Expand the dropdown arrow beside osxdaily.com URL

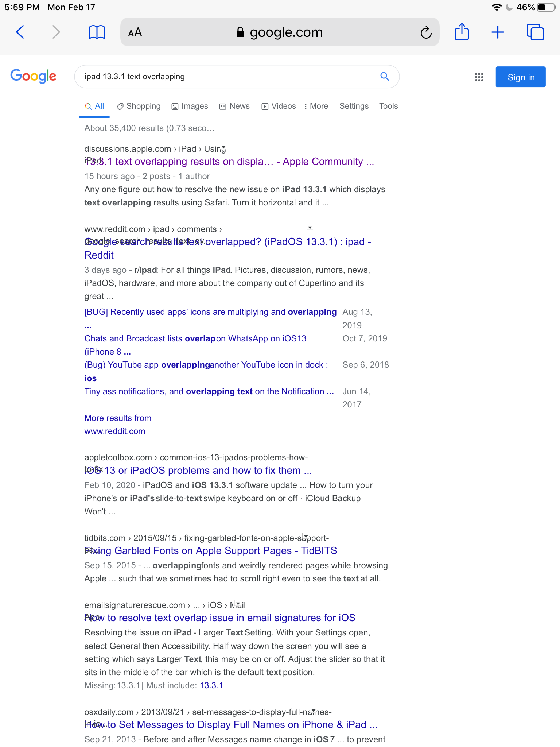(313, 710)
